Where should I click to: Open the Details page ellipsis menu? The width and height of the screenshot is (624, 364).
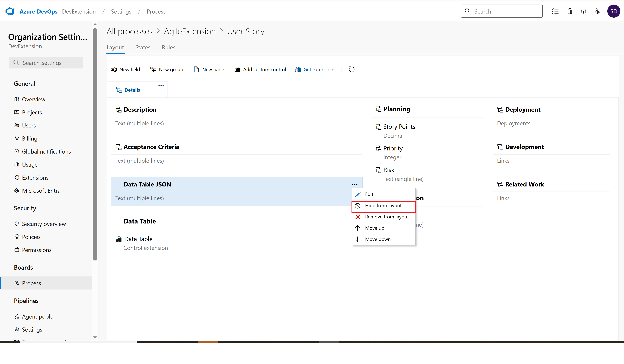coord(161,86)
